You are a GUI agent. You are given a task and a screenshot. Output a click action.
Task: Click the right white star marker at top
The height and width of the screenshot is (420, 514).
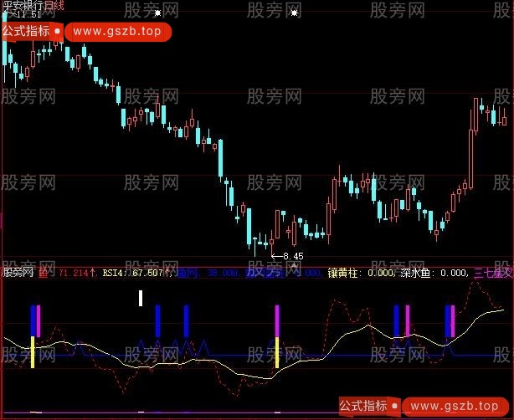pos(294,13)
